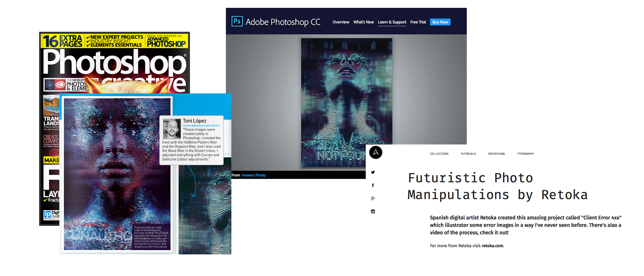
Task: Open the Interviews menu on blog
Action: click(496, 154)
